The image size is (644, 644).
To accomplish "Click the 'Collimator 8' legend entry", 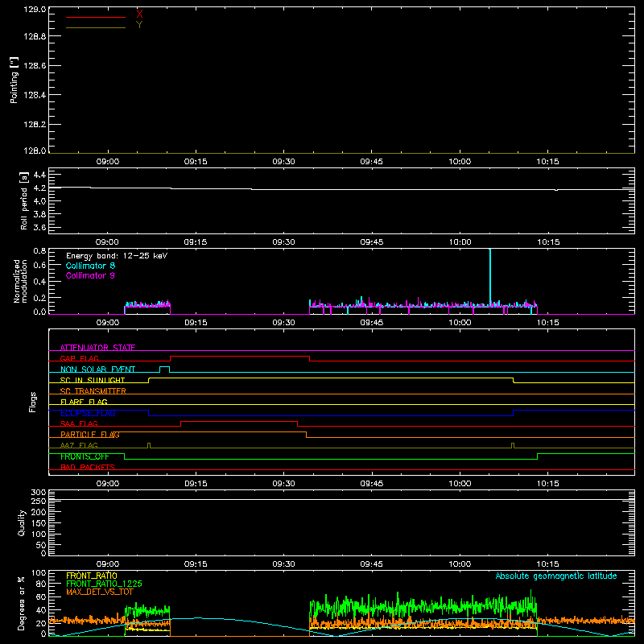I will click(90, 266).
